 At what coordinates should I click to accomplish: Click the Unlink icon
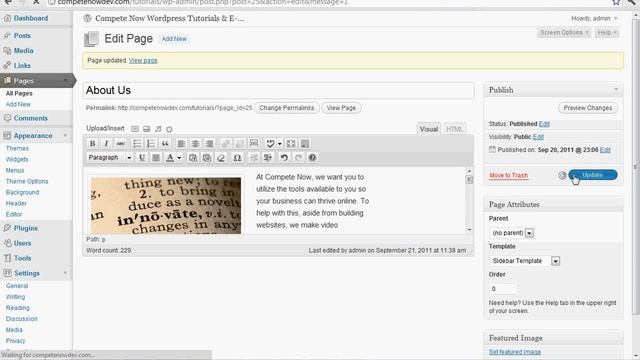pyautogui.click(x=240, y=144)
